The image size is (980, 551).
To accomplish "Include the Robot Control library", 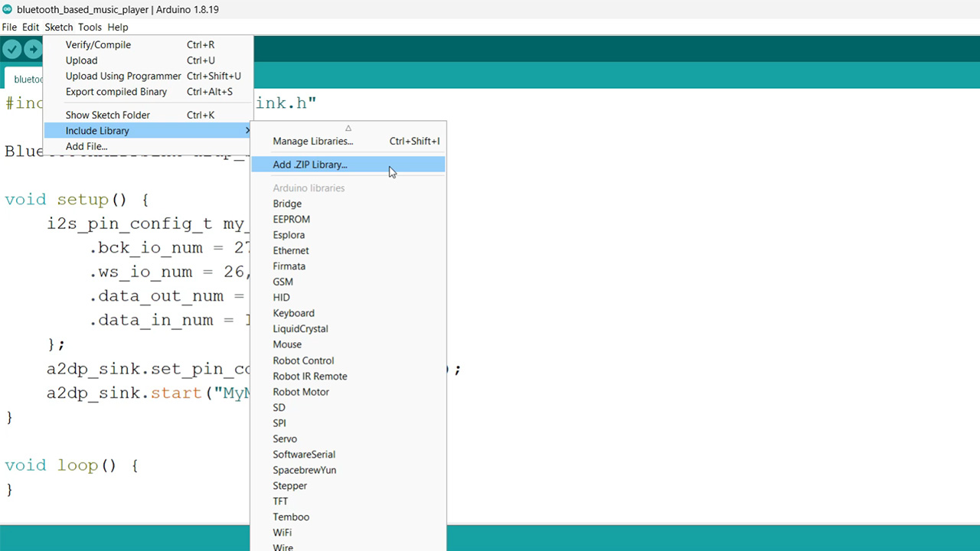I will 348,360.
